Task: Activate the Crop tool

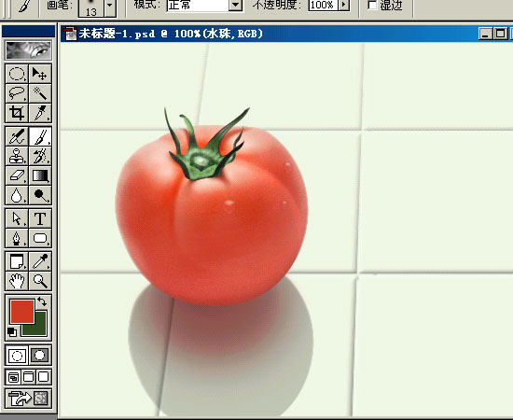Action: 17,113
